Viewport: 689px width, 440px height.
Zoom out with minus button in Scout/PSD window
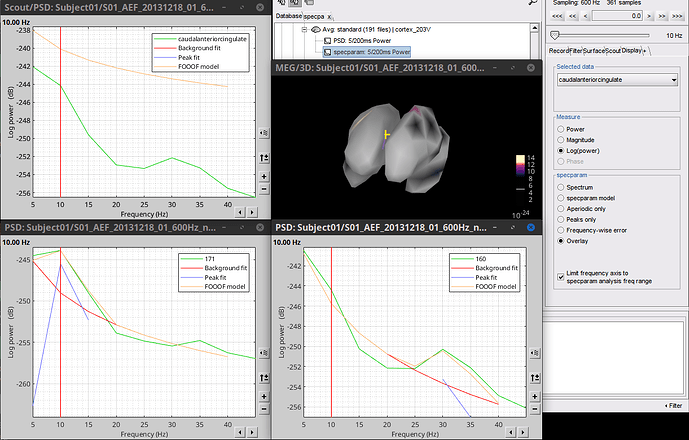point(264,189)
